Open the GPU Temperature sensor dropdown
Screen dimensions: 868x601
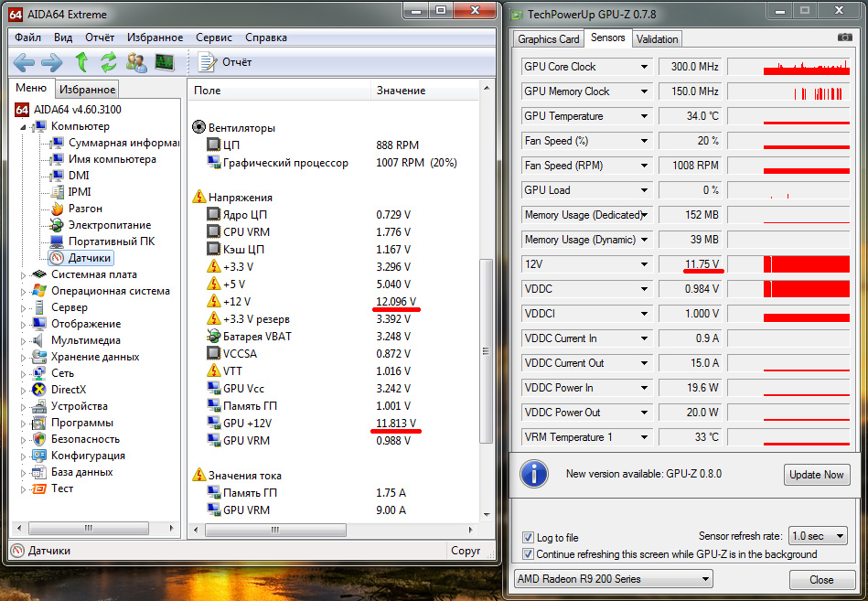coord(644,116)
